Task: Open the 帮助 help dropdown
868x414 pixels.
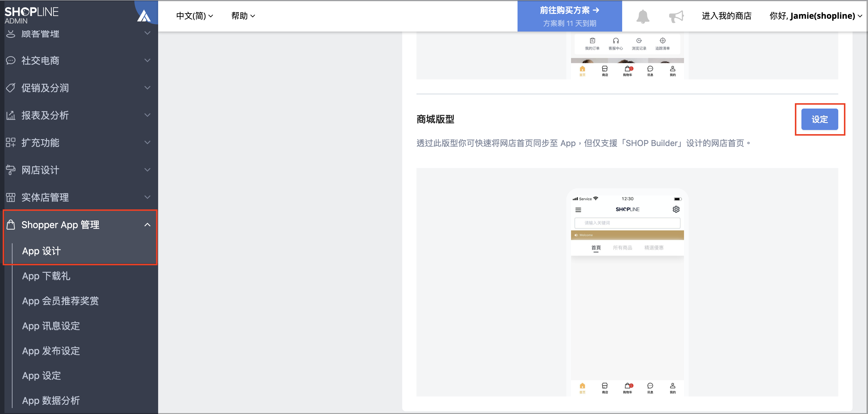Action: [243, 16]
